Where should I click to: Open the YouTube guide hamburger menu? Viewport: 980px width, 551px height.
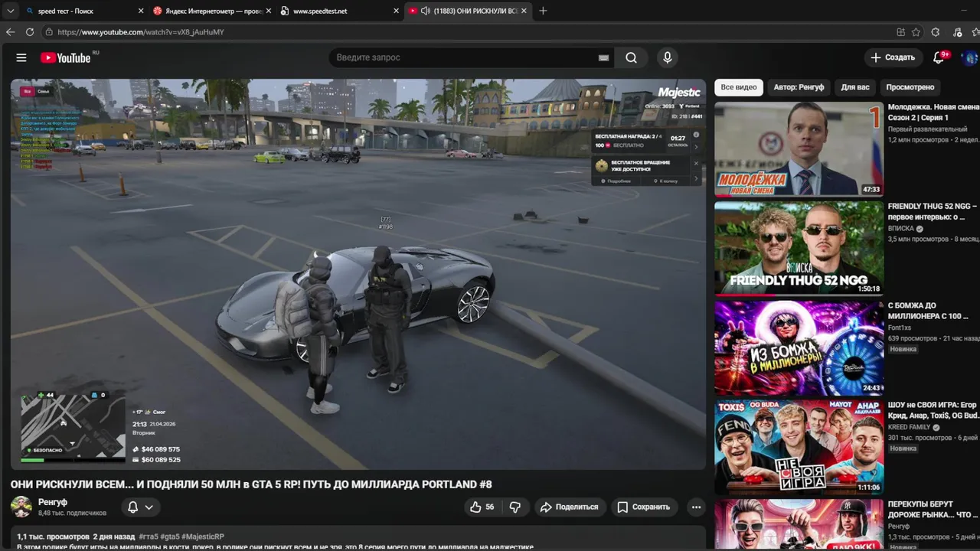[21, 57]
